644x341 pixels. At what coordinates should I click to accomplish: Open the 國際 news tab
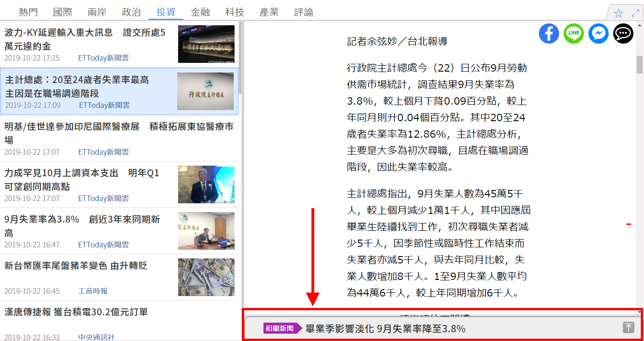63,12
